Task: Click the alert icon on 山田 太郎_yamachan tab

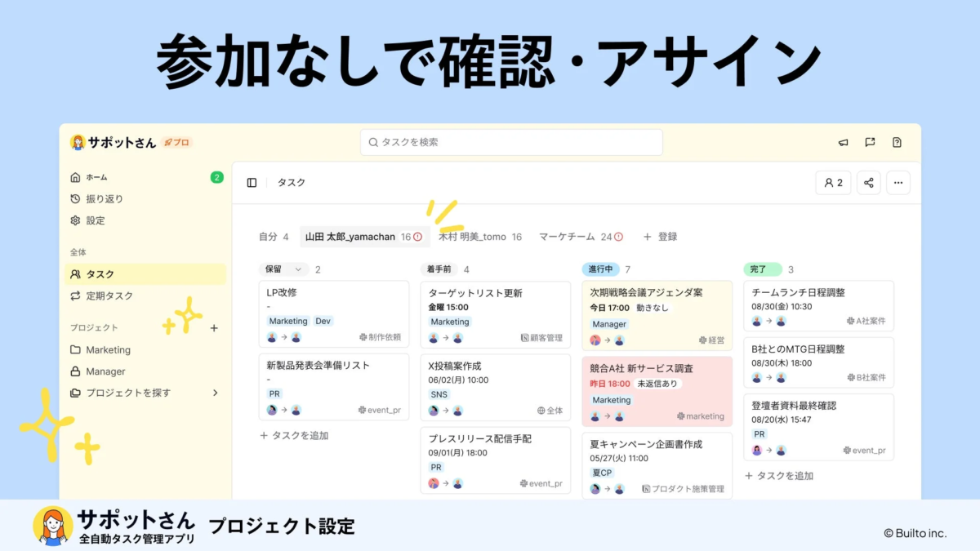Action: [x=416, y=236]
